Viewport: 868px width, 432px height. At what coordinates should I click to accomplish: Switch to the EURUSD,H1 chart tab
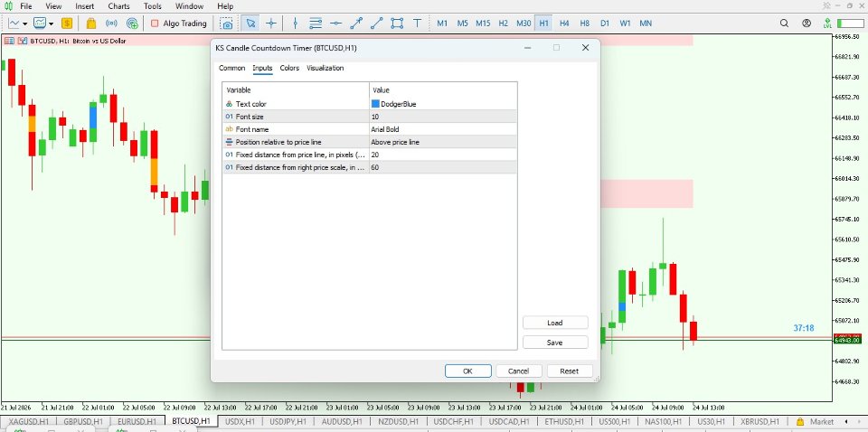139,421
